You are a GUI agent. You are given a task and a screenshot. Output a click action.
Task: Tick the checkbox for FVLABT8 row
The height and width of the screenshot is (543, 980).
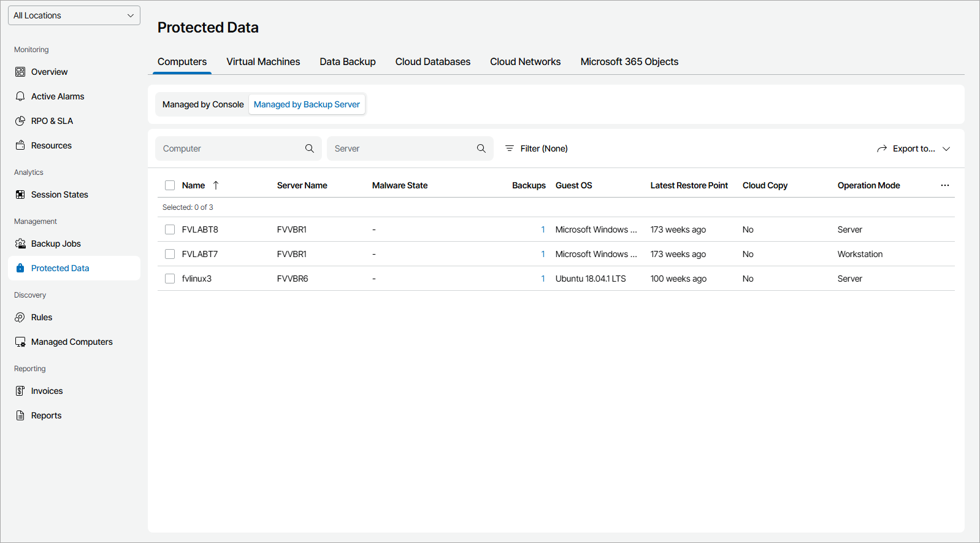[x=170, y=229]
